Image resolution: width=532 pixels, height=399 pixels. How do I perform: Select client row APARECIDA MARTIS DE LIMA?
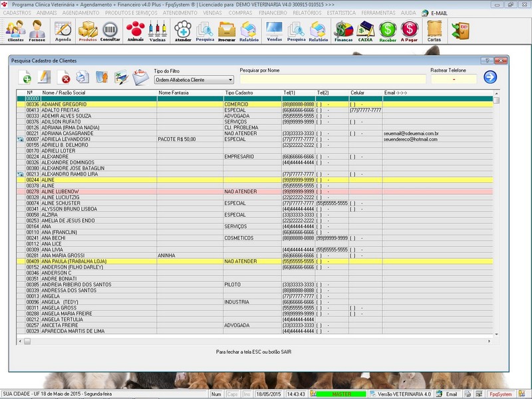tap(255, 331)
